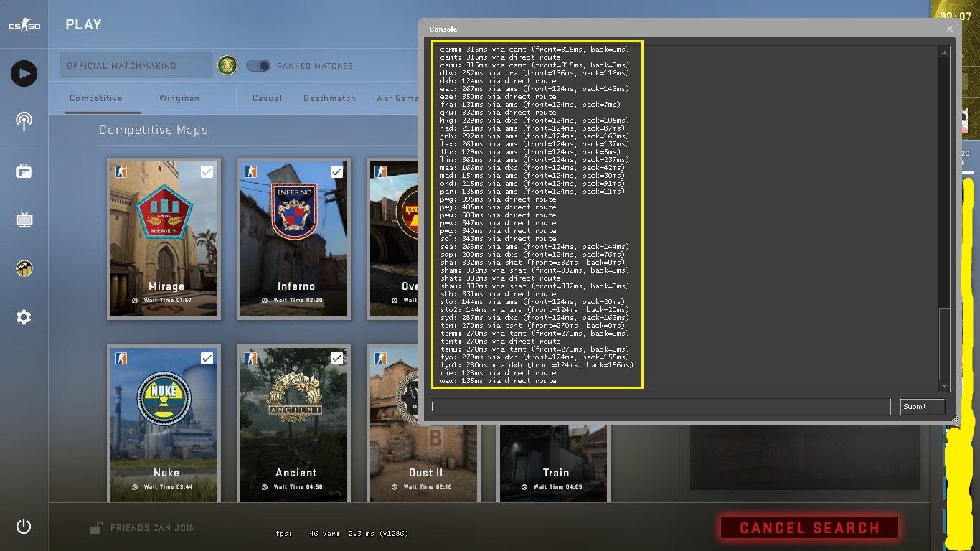Switch to the Casual tab
980x551 pixels.
(x=267, y=98)
